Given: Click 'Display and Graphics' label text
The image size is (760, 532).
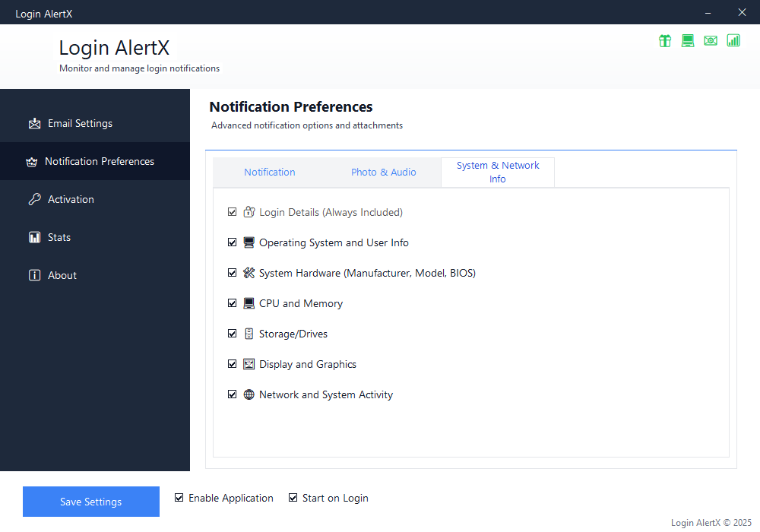Looking at the screenshot, I should (x=308, y=364).
